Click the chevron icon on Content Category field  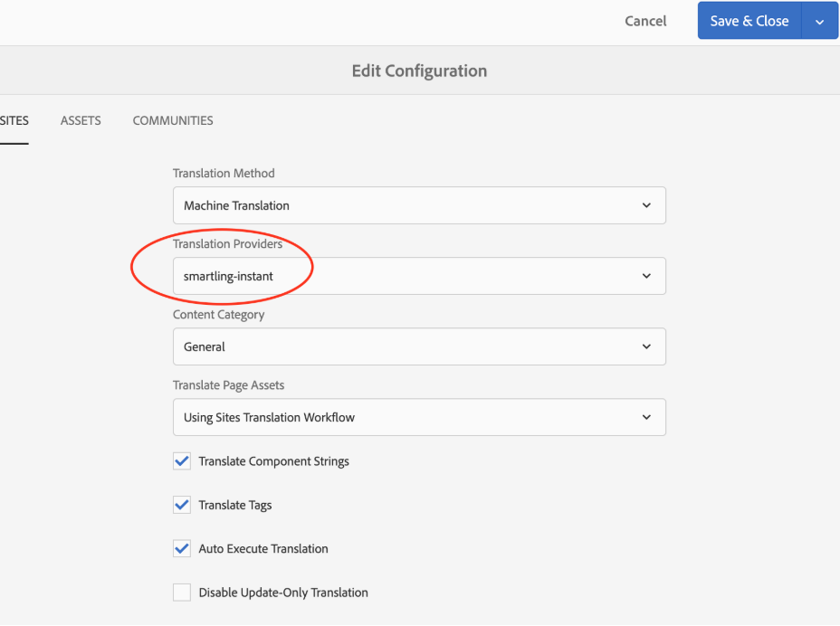[x=646, y=346]
